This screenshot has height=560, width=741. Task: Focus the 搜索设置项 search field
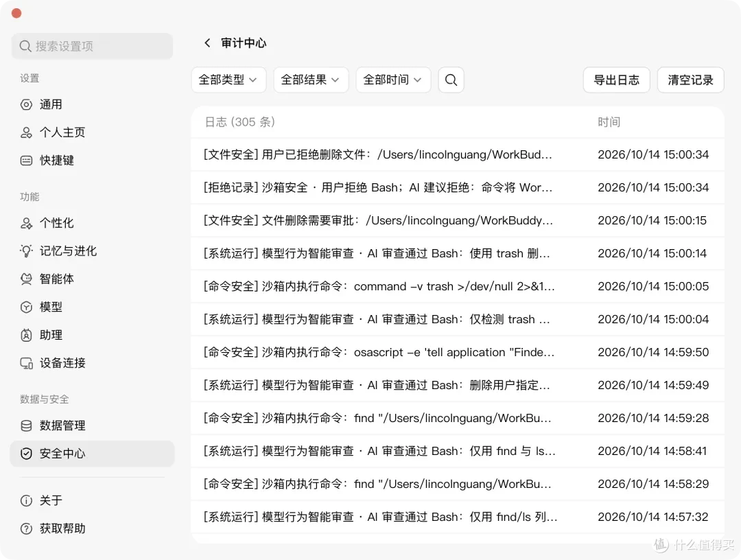(92, 46)
